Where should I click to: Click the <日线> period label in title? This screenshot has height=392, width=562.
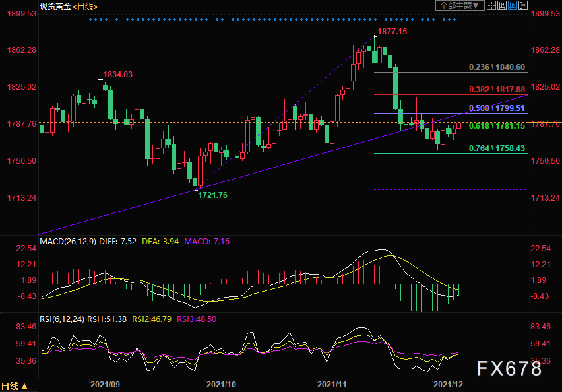pos(85,7)
